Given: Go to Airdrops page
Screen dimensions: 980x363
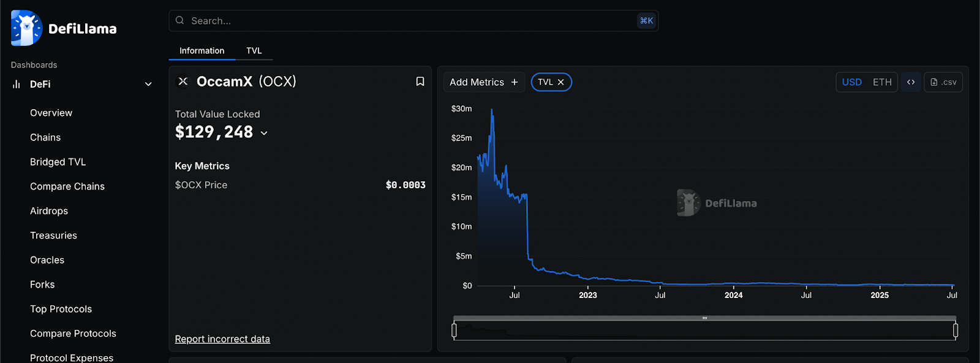Looking at the screenshot, I should pyautogui.click(x=49, y=211).
